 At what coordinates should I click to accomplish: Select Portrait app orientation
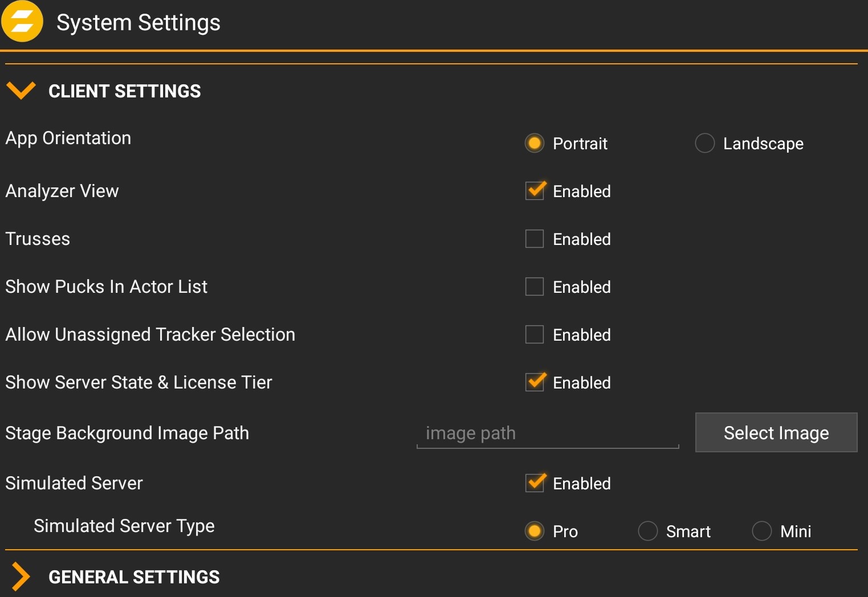coord(534,143)
